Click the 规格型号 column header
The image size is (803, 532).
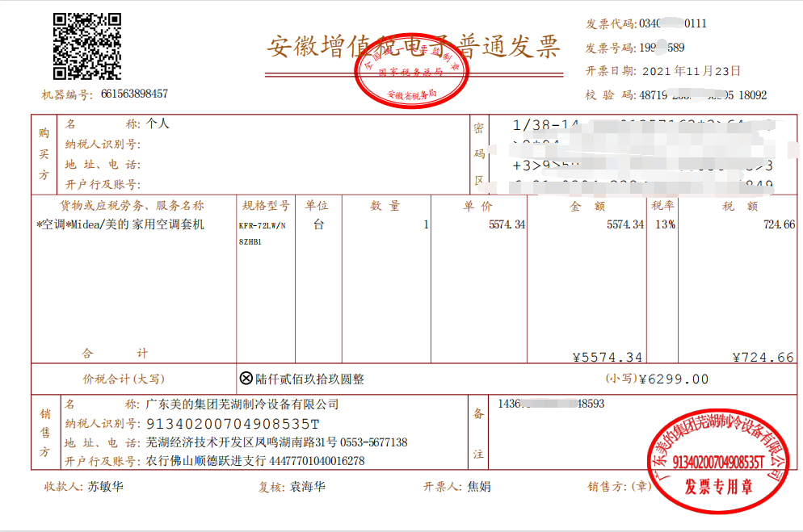click(x=266, y=206)
